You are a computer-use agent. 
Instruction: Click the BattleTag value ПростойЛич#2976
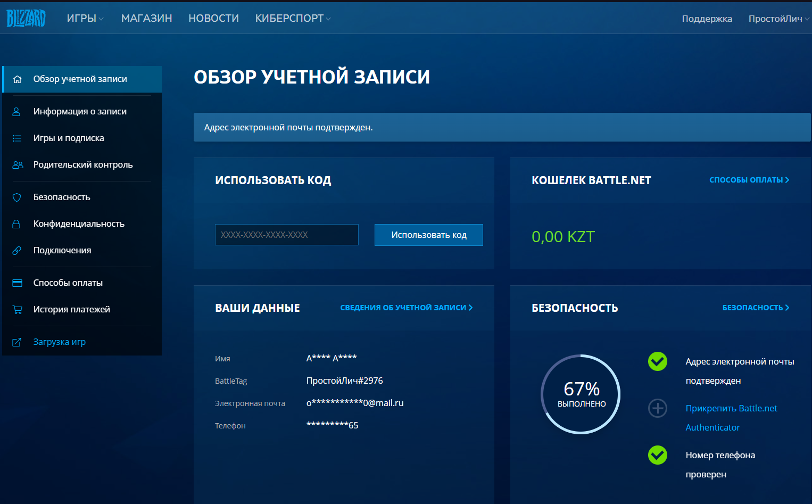tap(345, 381)
